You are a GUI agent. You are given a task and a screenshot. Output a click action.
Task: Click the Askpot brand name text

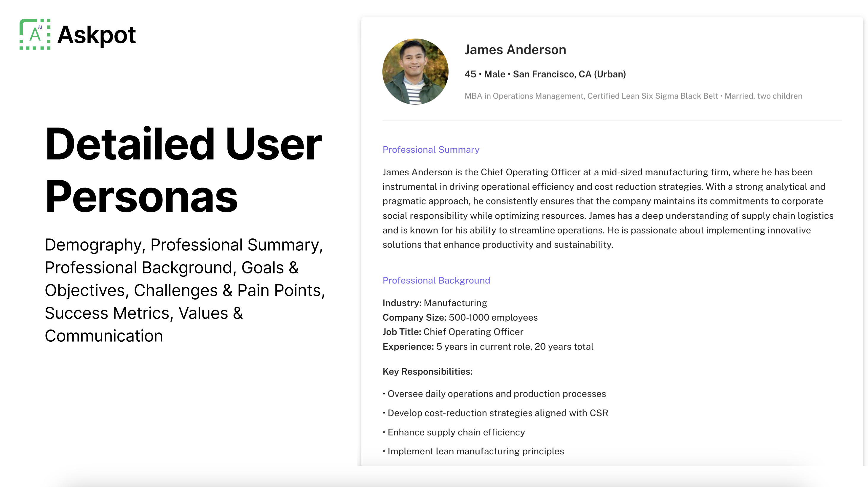(x=96, y=35)
